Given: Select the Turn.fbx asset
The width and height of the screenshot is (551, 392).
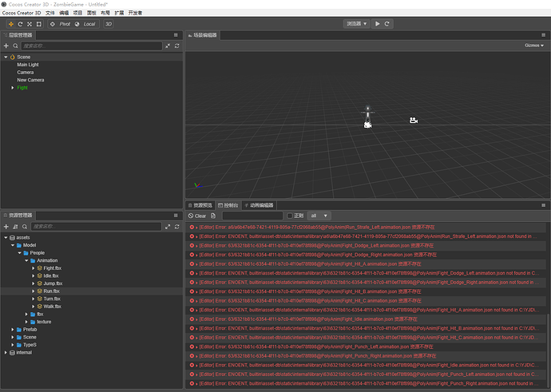Looking at the screenshot, I should pos(52,299).
